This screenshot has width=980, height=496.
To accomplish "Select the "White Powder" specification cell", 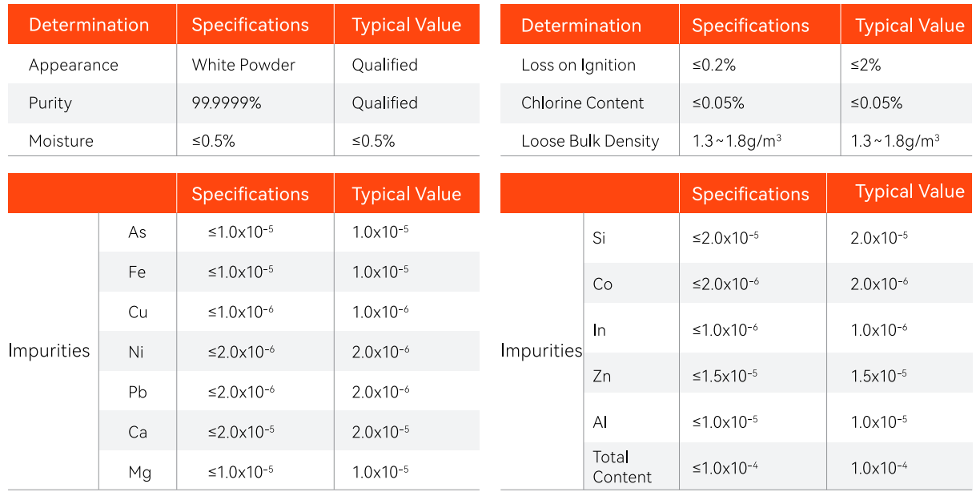I will point(243,65).
